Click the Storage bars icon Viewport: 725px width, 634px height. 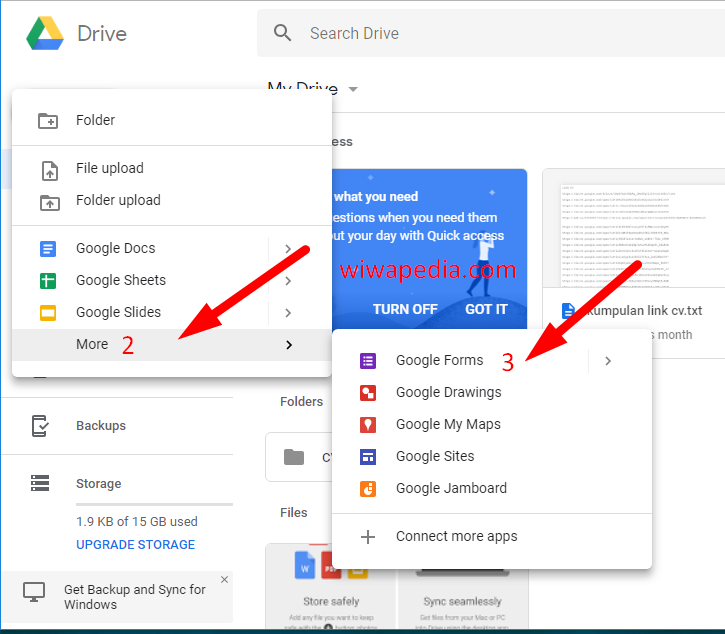pyautogui.click(x=40, y=483)
